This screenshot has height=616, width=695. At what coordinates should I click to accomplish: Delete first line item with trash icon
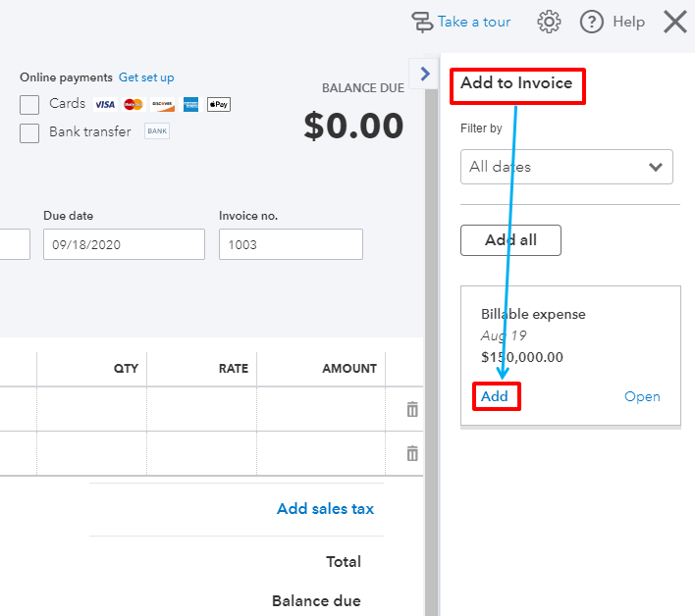[412, 409]
